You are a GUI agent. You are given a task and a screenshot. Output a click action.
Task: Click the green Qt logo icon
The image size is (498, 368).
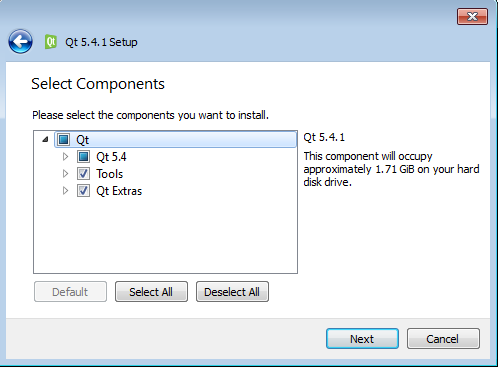(51, 42)
